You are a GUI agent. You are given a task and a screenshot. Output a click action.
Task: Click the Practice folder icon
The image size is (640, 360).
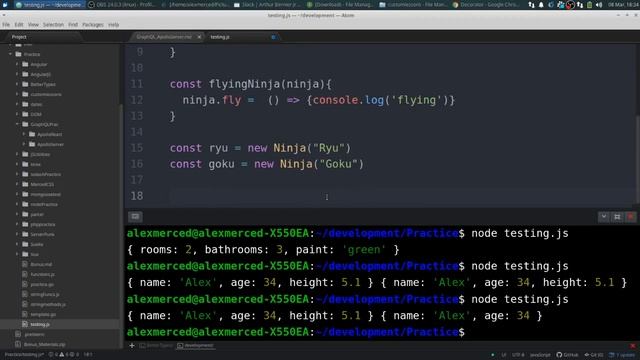[x=18, y=54]
